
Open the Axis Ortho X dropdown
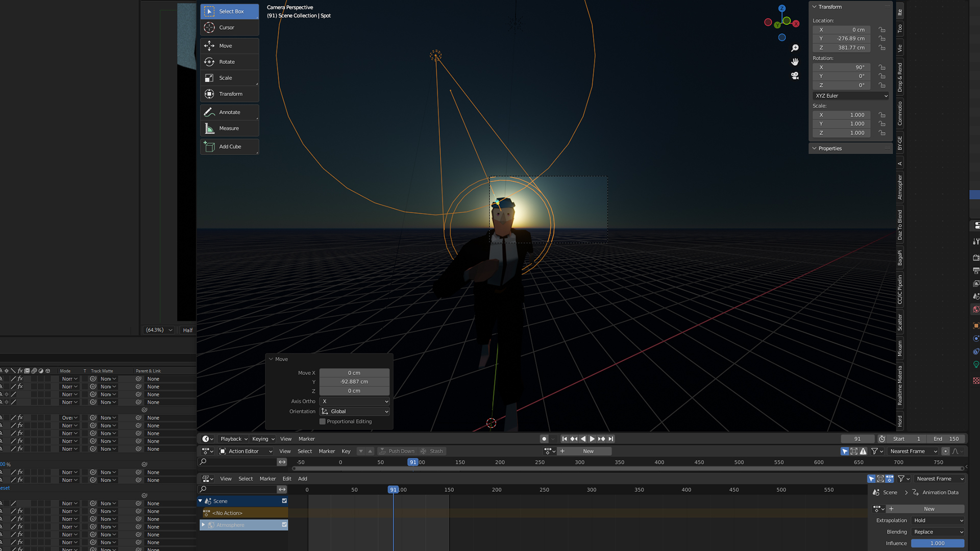pyautogui.click(x=355, y=402)
